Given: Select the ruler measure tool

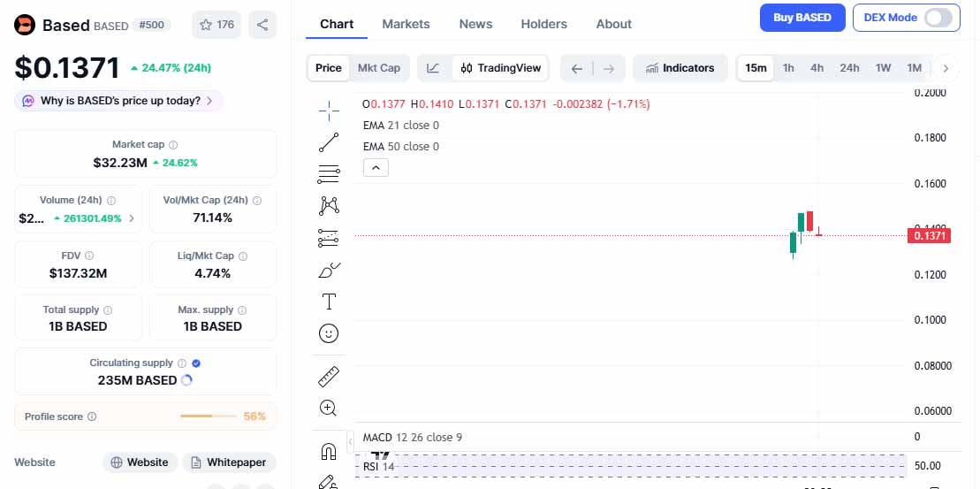Looking at the screenshot, I should pyautogui.click(x=329, y=376).
